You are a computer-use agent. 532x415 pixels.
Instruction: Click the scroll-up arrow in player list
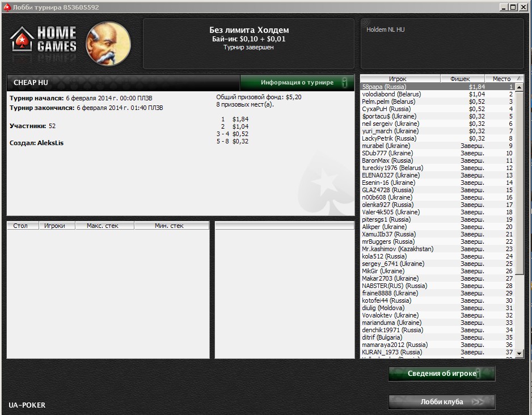pos(519,87)
